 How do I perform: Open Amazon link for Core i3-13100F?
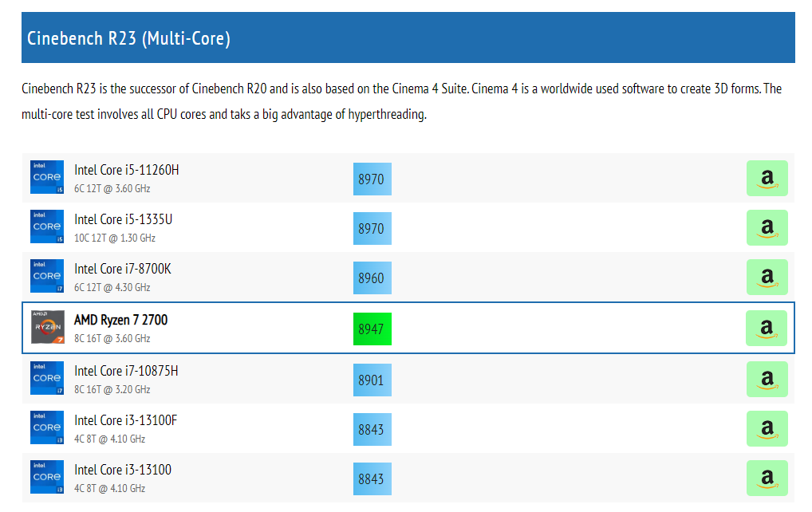click(x=767, y=428)
